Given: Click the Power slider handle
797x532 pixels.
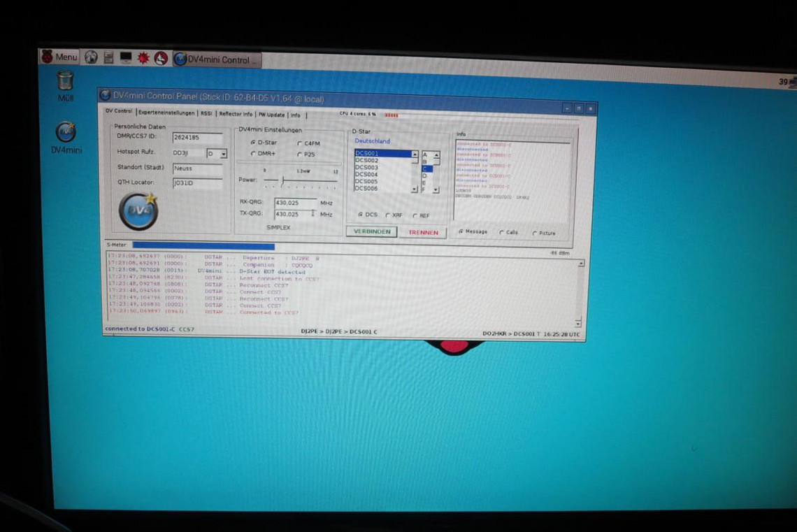Looking at the screenshot, I should [x=282, y=180].
